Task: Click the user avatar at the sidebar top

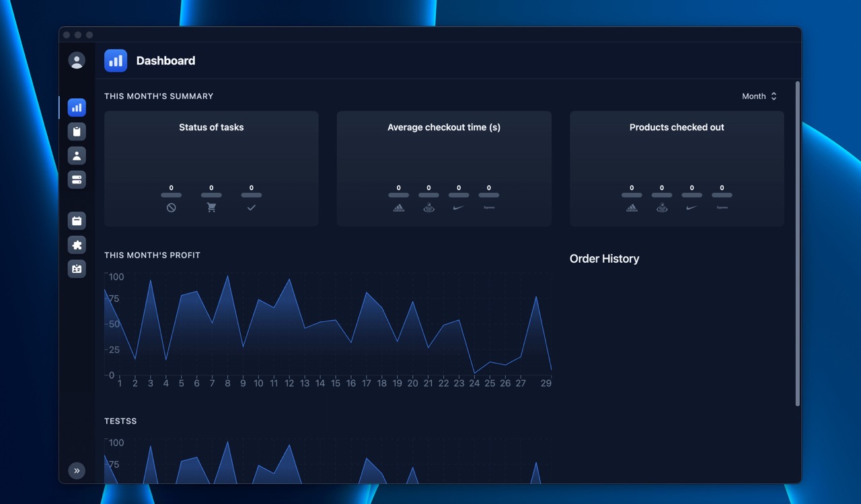Action: (77, 60)
